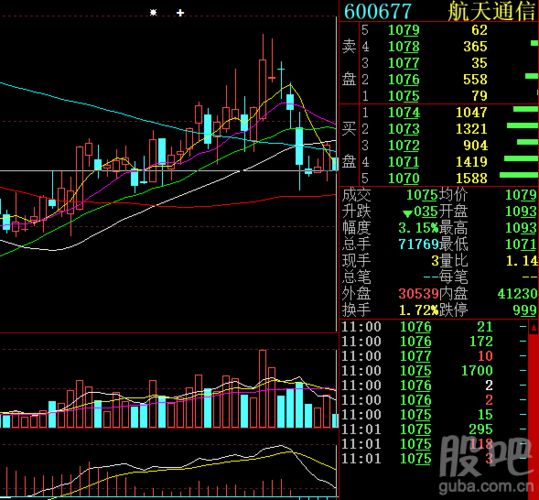The image size is (539, 500).
Task: Click the green depth bar beside buy-5 1588
Action: (518, 175)
